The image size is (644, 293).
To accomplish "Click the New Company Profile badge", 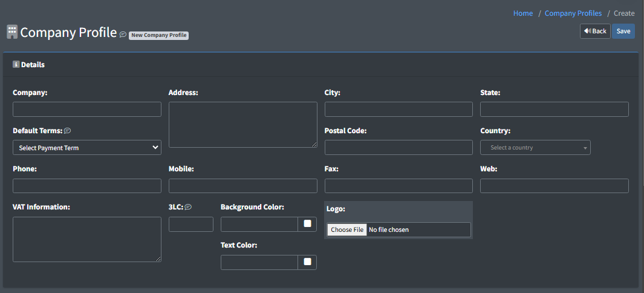I will pos(158,35).
